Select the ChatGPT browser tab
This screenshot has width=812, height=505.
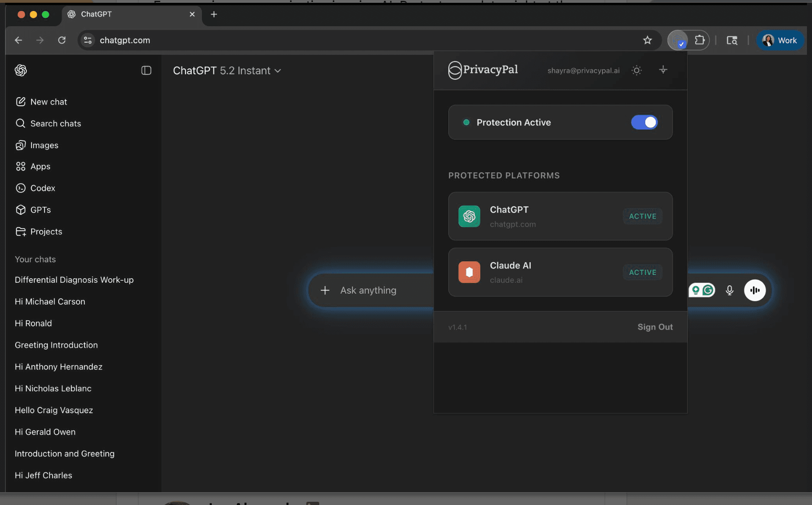click(x=96, y=14)
